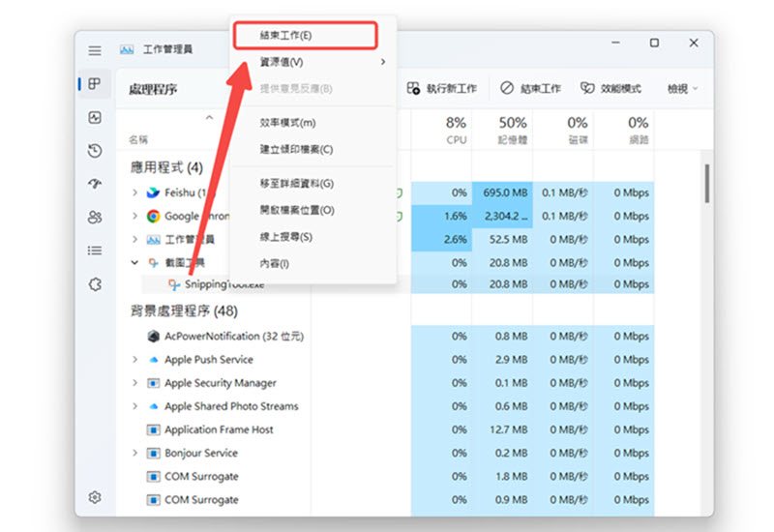
Task: Open the App history sidebar icon
Action: pos(95,151)
